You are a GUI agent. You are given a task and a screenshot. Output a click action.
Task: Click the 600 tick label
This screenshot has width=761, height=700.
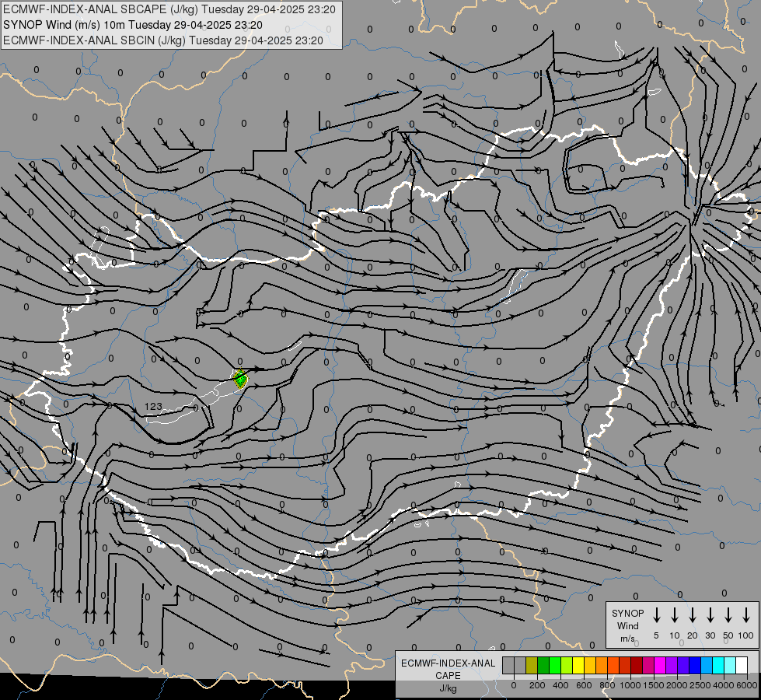pyautogui.click(x=584, y=685)
